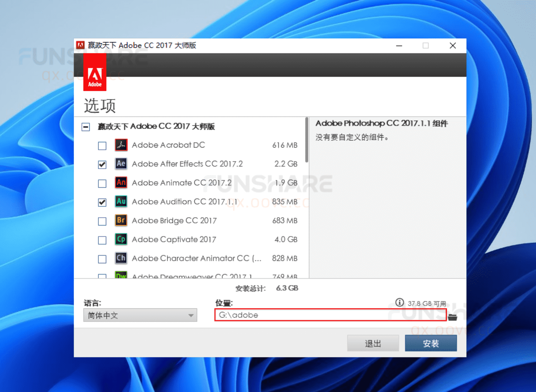Viewport: 536px width, 392px height.
Task: Select the Adobe Acrobat DC row label
Action: tap(168, 145)
